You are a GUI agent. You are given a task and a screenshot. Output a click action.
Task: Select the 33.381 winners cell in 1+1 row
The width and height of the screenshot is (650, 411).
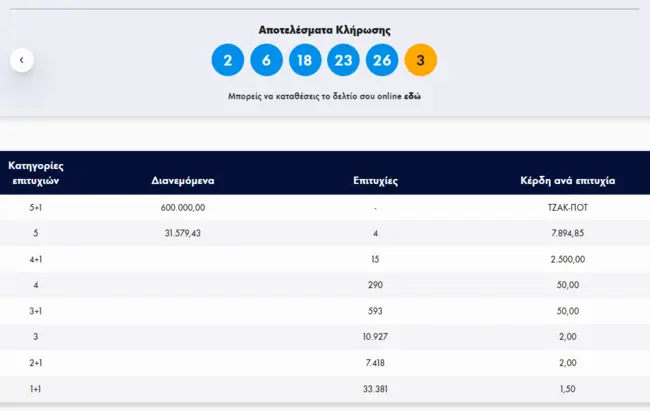pos(376,390)
